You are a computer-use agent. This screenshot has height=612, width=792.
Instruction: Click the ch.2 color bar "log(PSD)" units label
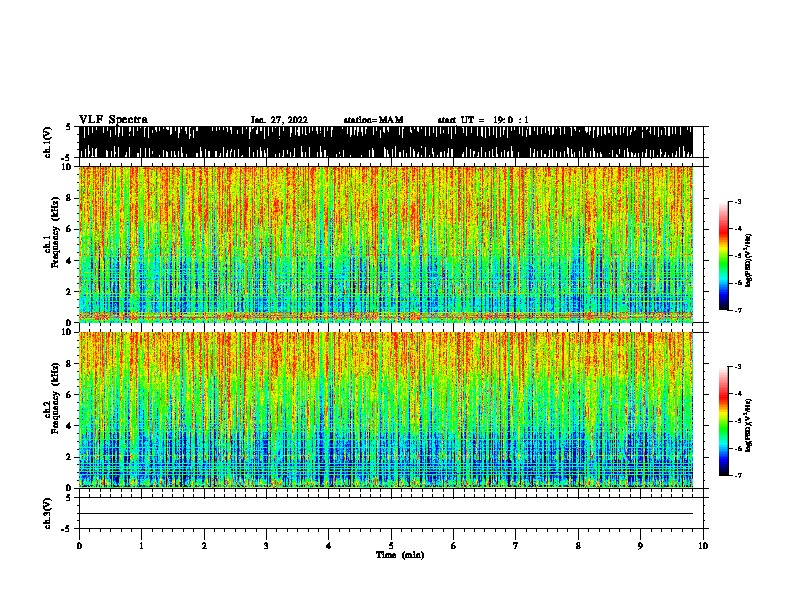[x=748, y=426]
